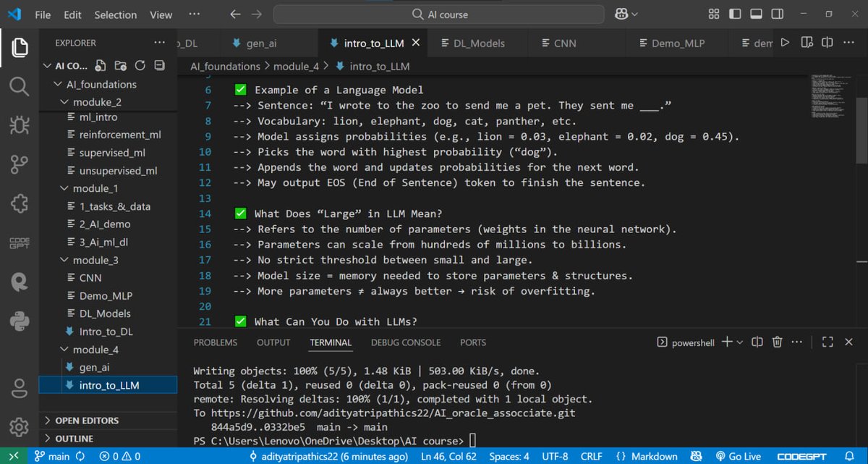Kill the terminal with trash icon
Image resolution: width=868 pixels, height=464 pixels.
pos(777,342)
